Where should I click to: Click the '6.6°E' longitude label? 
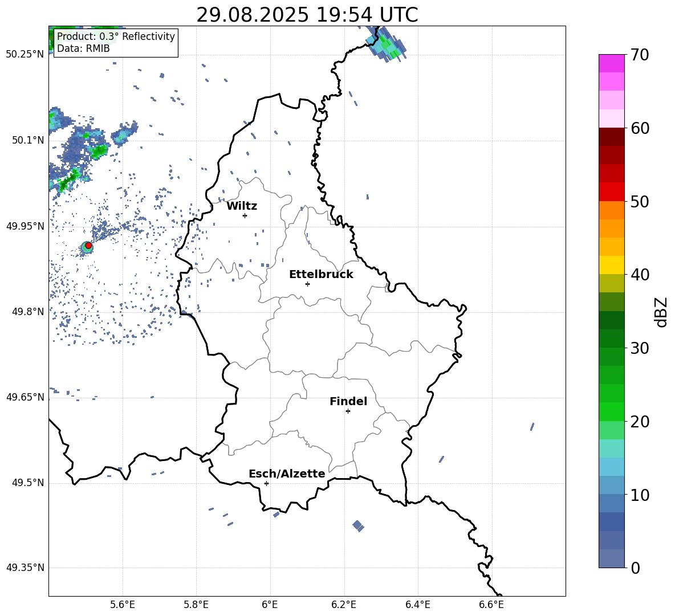491,605
